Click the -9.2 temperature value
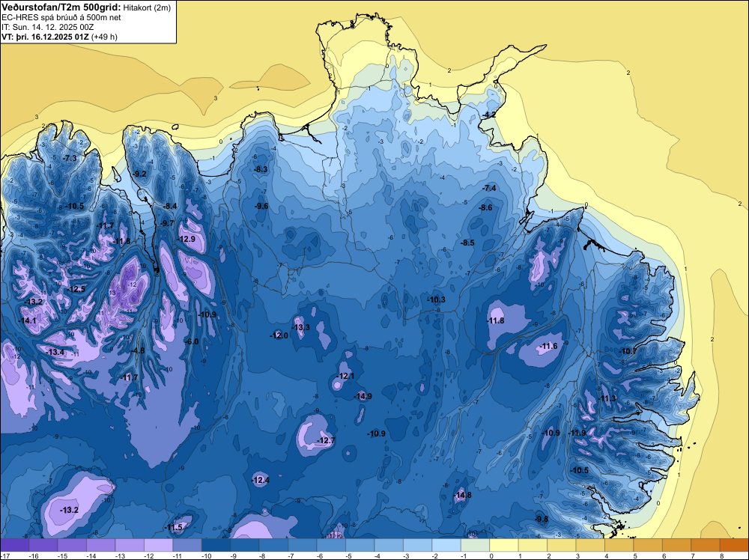This screenshot has width=749, height=560. click(x=139, y=174)
